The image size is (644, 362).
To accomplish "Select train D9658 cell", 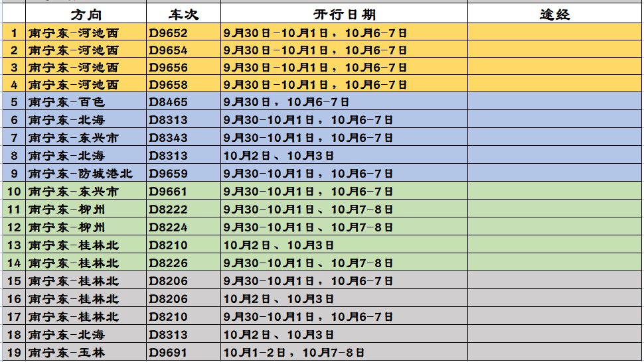I will (168, 85).
